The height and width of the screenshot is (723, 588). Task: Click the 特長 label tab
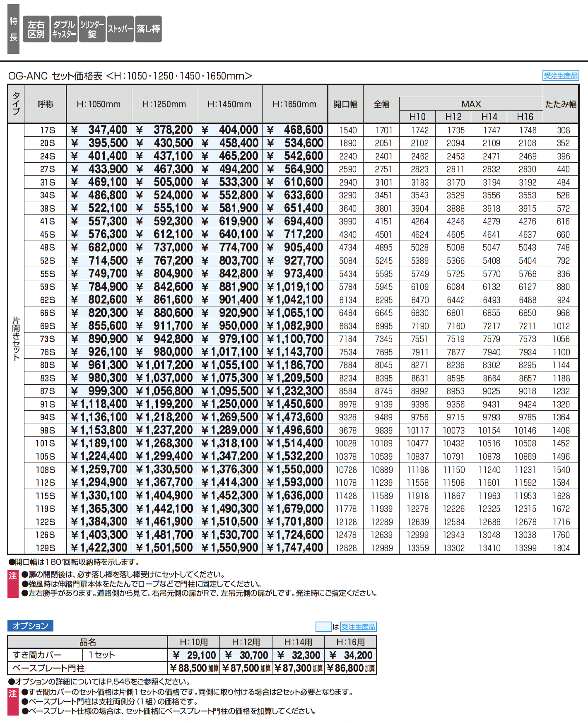click(x=13, y=29)
